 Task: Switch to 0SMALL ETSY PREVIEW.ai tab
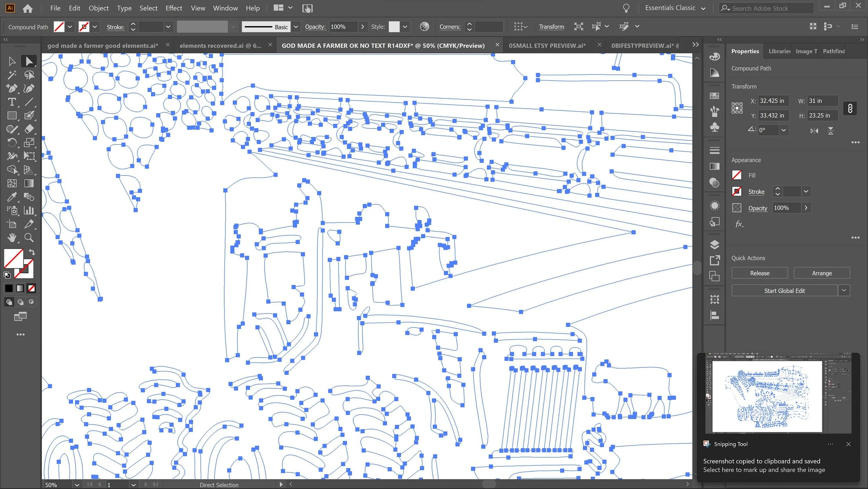point(547,46)
